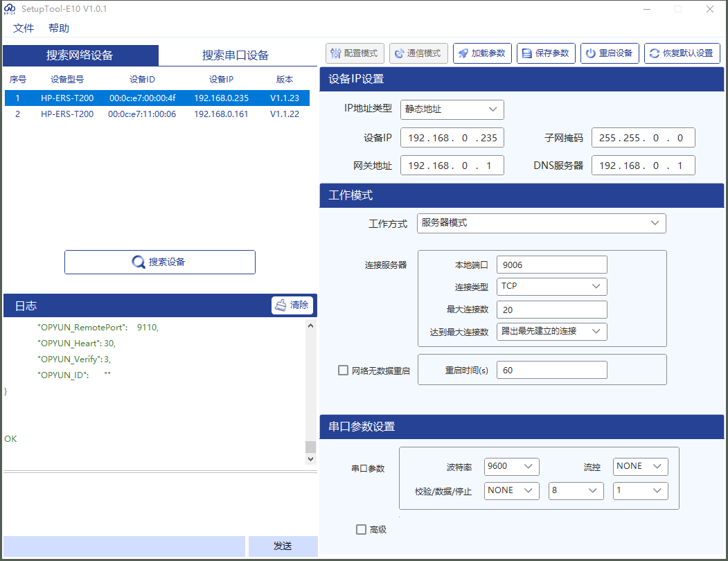The height and width of the screenshot is (561, 728).
Task: Expand the 工作方式 dropdown
Action: 542,223
